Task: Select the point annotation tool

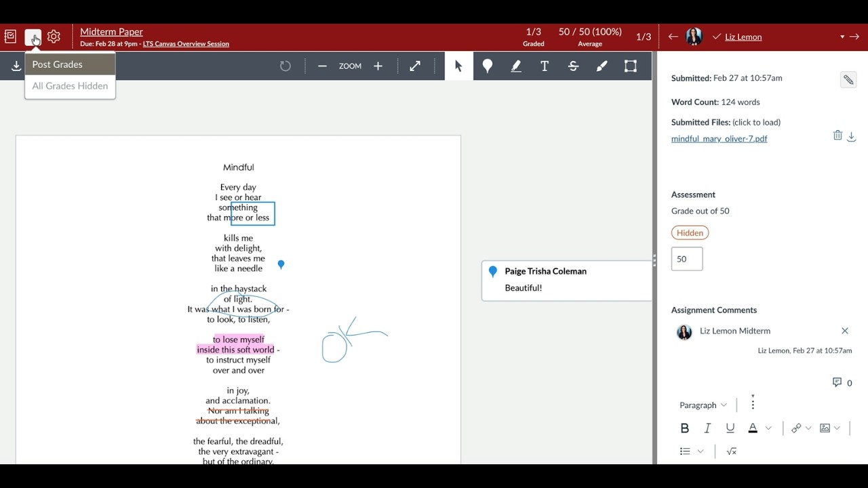Action: (x=487, y=66)
